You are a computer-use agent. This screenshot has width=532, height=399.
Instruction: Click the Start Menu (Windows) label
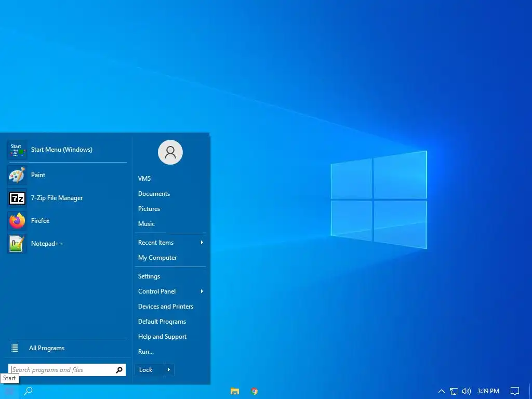click(62, 150)
